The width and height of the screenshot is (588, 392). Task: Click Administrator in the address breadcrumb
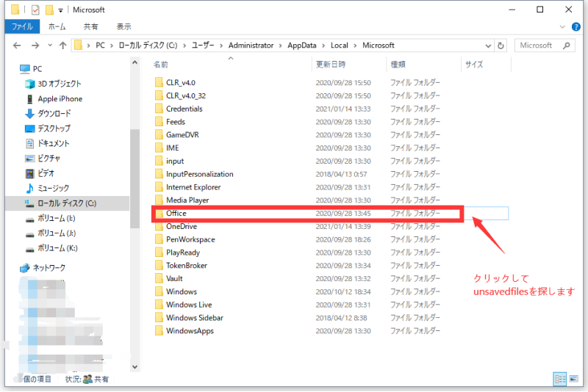(251, 46)
